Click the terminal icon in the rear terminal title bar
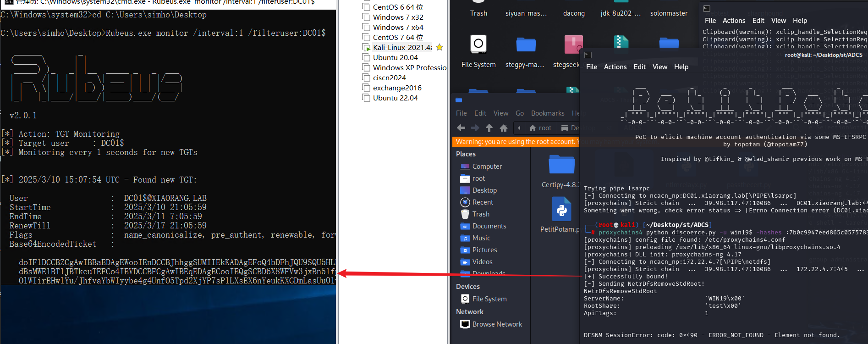This screenshot has width=868, height=344. (707, 9)
